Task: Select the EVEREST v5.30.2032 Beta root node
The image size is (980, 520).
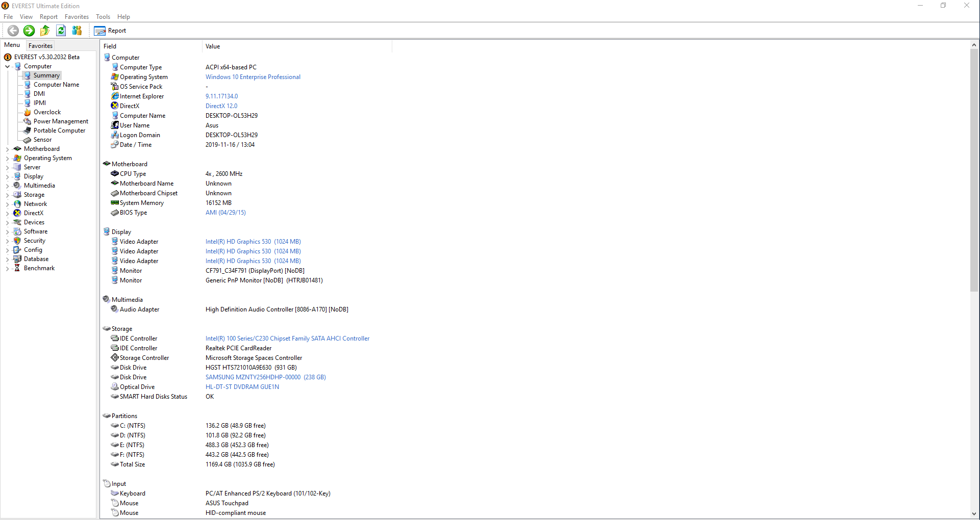Action: tap(47, 57)
